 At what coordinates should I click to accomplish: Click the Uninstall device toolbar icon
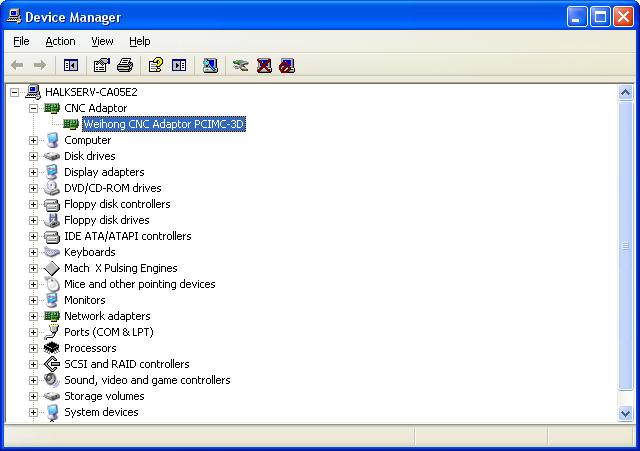pyautogui.click(x=264, y=66)
